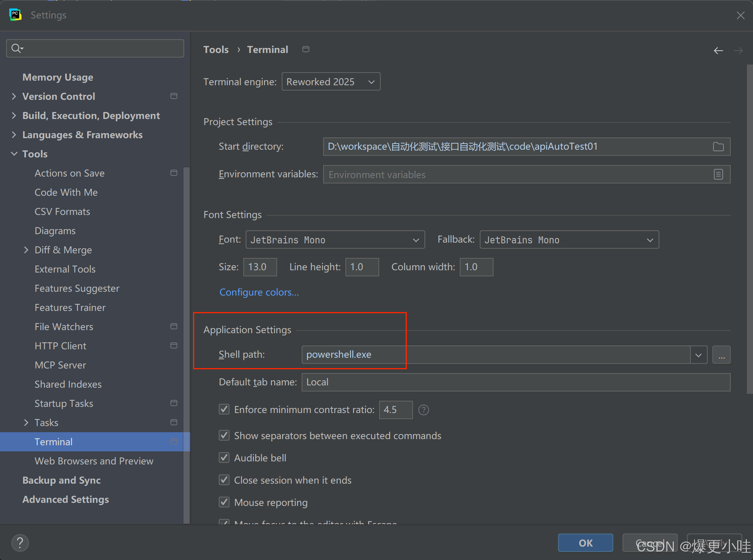This screenshot has height=560, width=753.
Task: Click project-level icon next to Terminal heading
Action: [305, 49]
